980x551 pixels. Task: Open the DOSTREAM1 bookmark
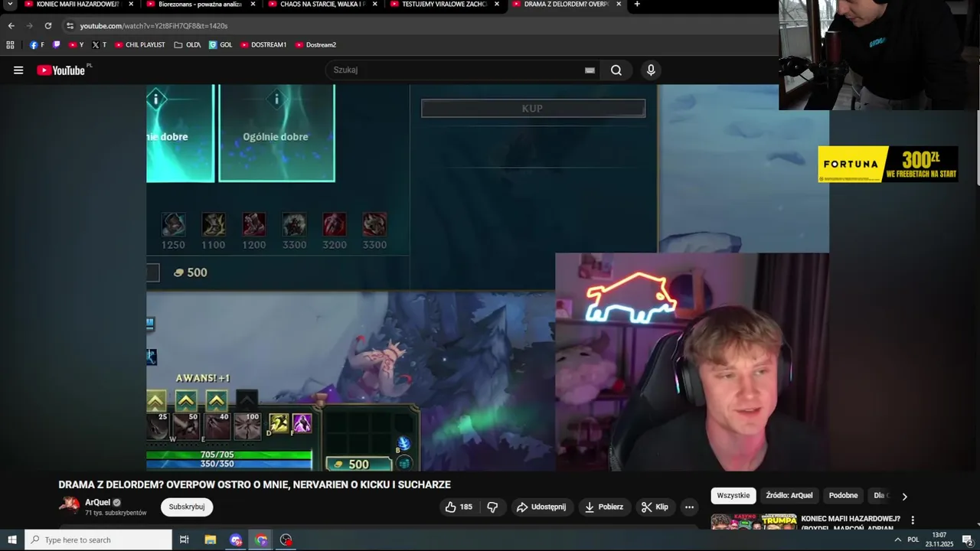263,45
